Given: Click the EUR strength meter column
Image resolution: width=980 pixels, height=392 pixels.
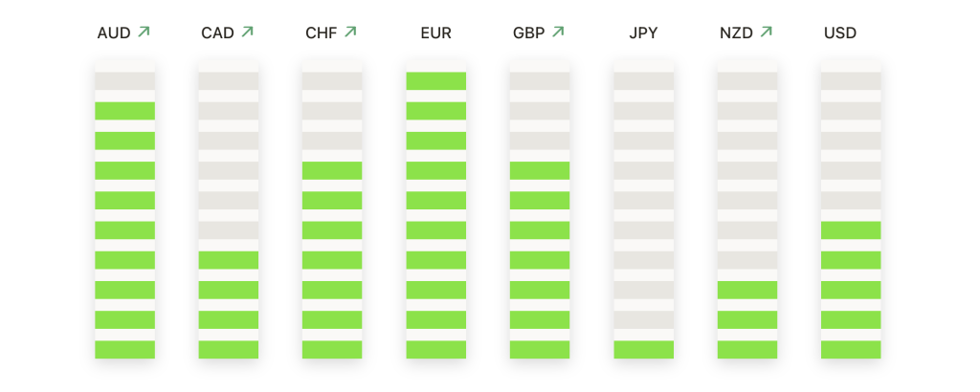Looking at the screenshot, I should click(435, 215).
